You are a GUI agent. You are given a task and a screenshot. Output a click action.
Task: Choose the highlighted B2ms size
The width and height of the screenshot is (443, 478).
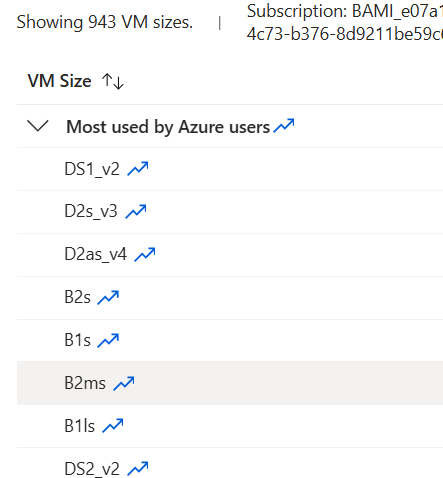(230, 383)
